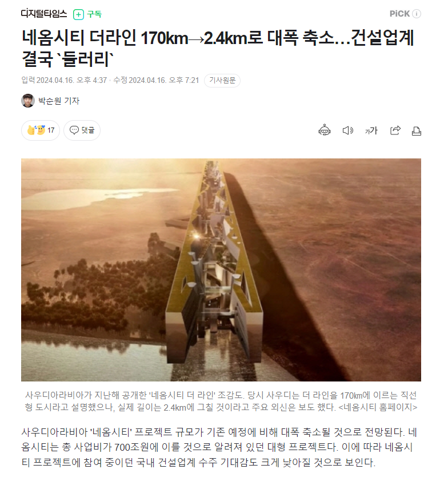448x481 pixels.
Task: Click the emoji reaction button with 17
Action: 41,130
